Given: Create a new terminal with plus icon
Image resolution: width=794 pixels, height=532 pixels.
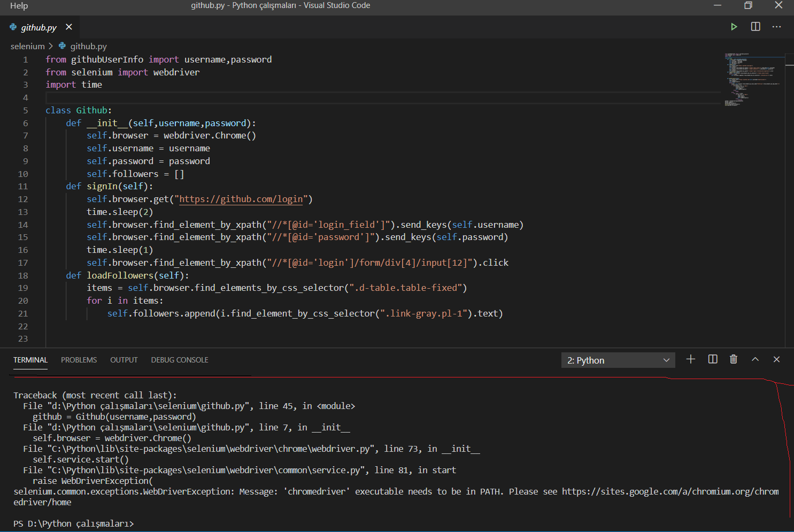Looking at the screenshot, I should [691, 359].
